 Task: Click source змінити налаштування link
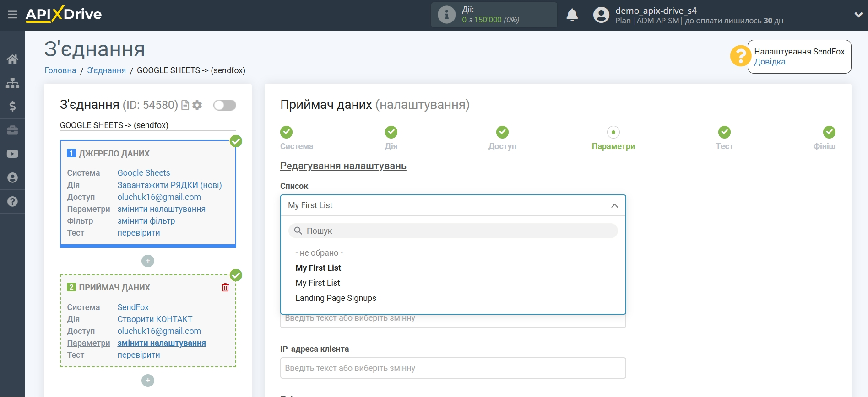click(162, 209)
